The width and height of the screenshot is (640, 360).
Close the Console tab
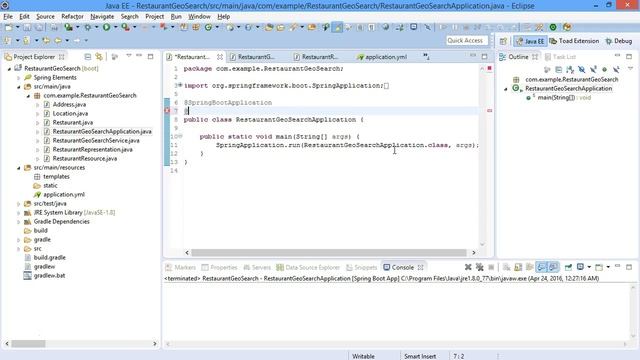[420, 267]
